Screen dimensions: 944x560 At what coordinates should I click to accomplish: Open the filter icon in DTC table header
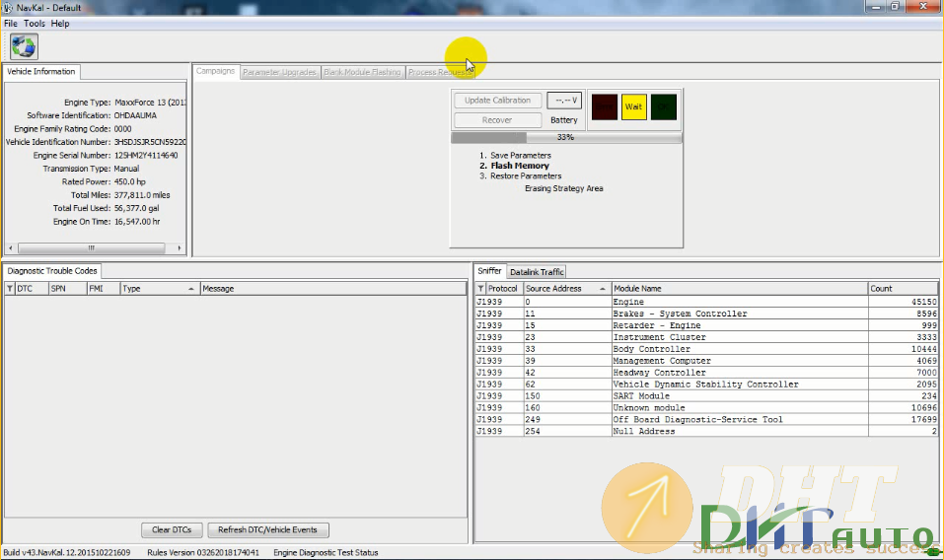point(10,289)
